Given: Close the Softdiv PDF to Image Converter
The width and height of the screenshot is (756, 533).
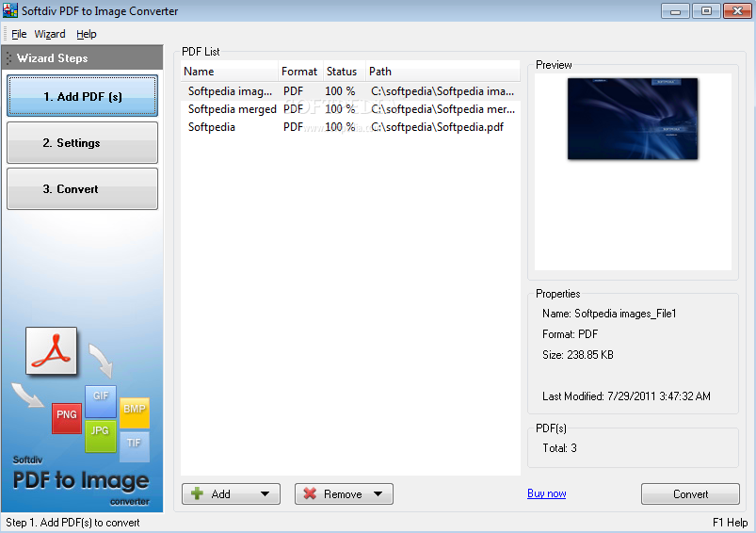Looking at the screenshot, I should (738, 10).
